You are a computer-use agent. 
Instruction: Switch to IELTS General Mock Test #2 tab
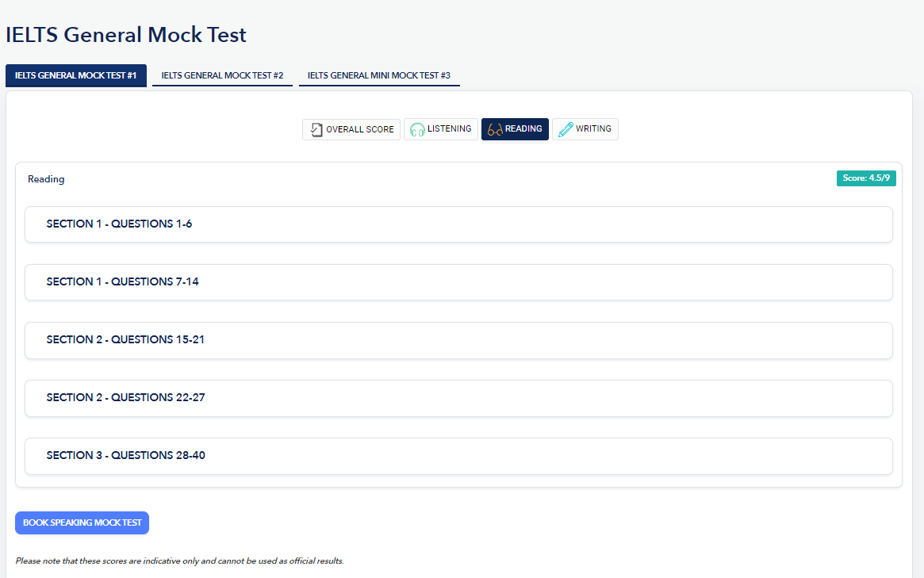coord(222,75)
